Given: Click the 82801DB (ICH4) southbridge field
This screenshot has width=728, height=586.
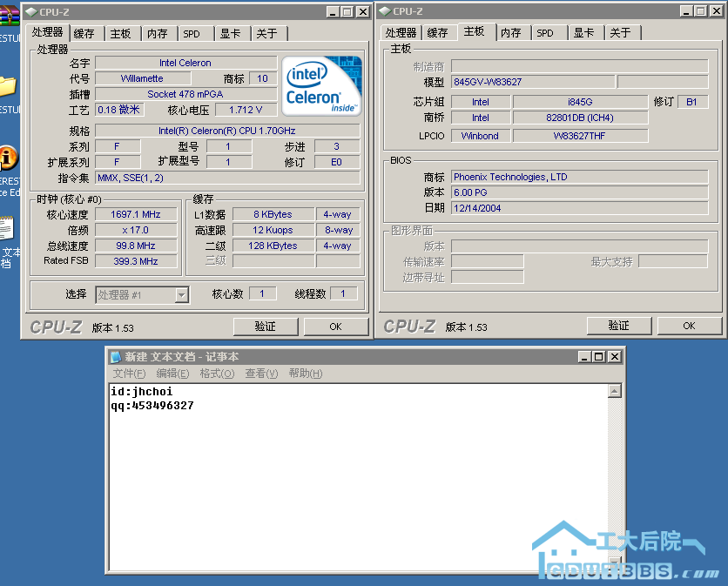Looking at the screenshot, I should tap(580, 118).
